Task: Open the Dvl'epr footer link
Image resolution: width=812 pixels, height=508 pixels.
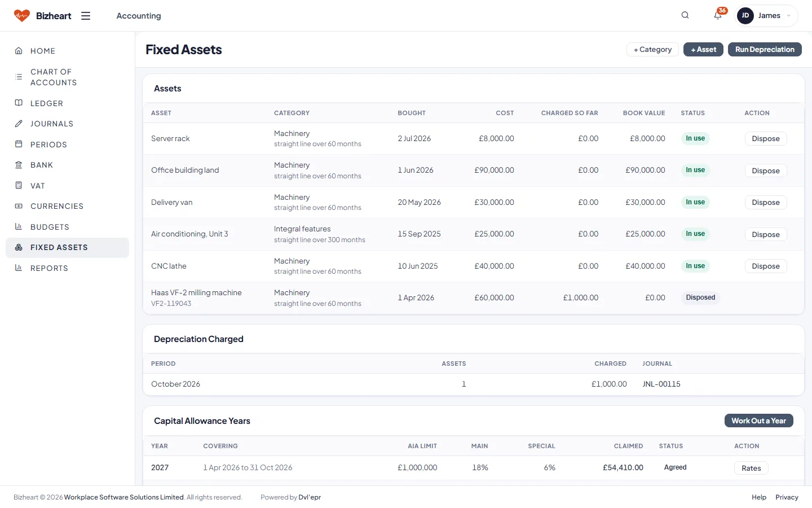Action: [x=310, y=497]
